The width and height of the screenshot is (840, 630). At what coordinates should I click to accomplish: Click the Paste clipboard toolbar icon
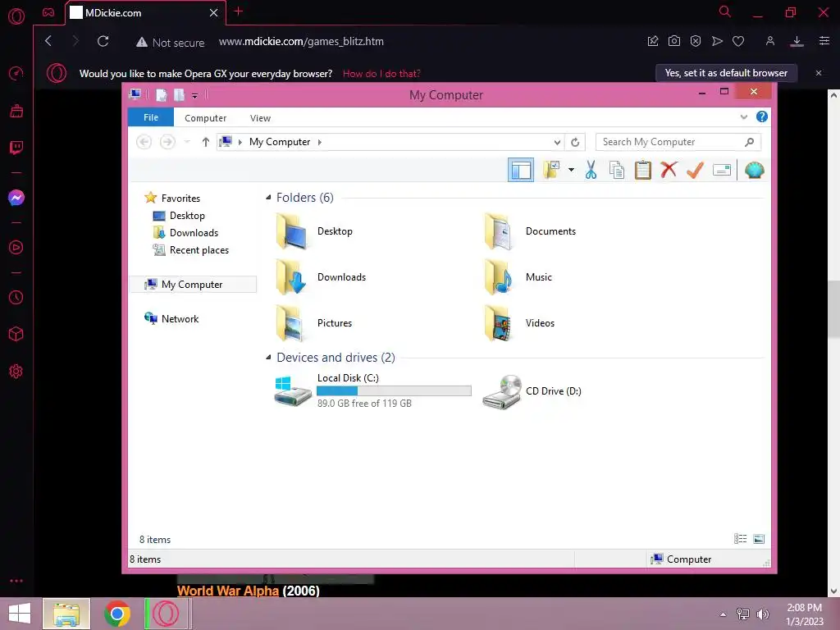tap(643, 171)
